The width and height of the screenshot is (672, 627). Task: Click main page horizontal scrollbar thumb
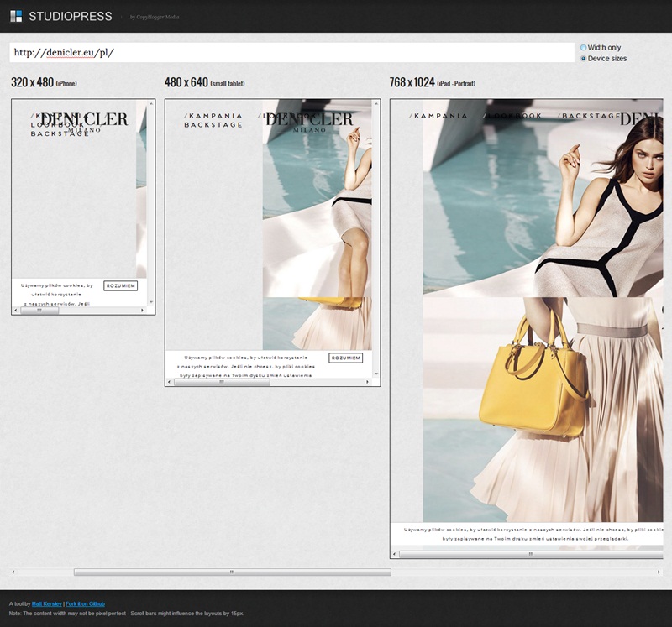(x=233, y=572)
